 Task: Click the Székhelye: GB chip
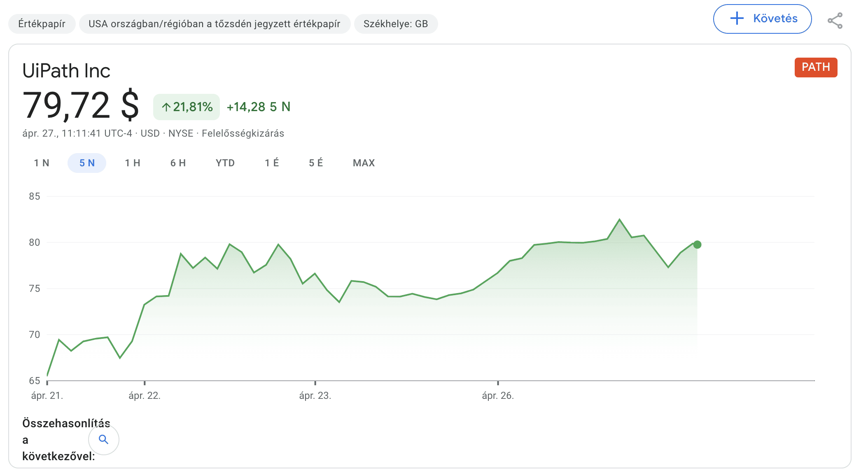pyautogui.click(x=395, y=24)
